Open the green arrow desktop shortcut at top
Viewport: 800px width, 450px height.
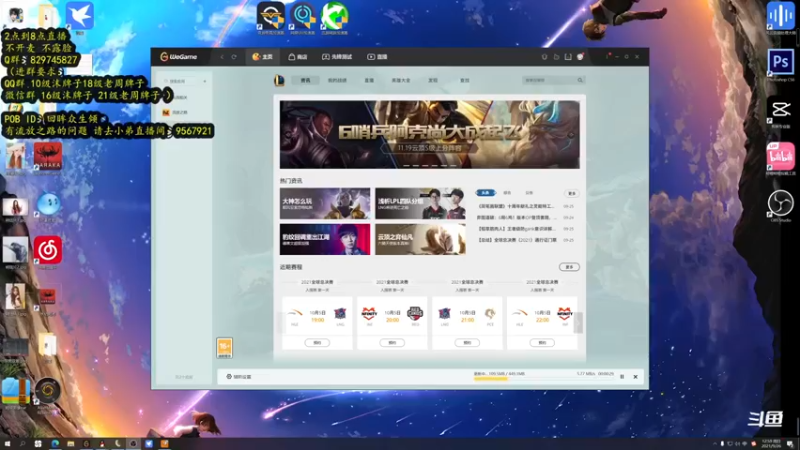click(x=335, y=18)
